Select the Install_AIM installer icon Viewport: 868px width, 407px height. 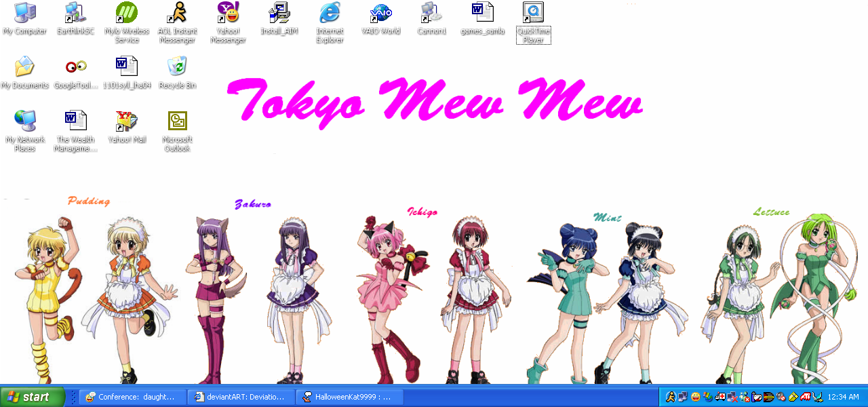tap(279, 19)
